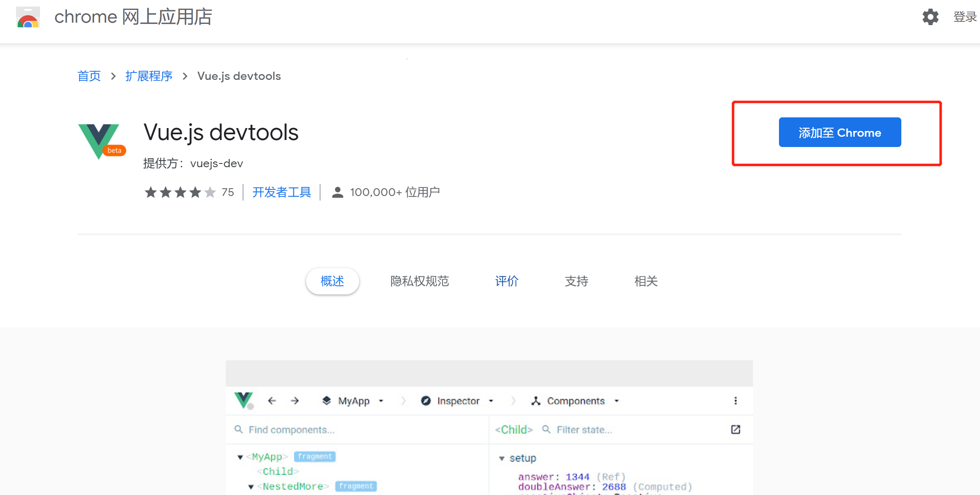The width and height of the screenshot is (980, 495).
Task: Click the Vue logo in devtools toolbar
Action: (x=243, y=400)
